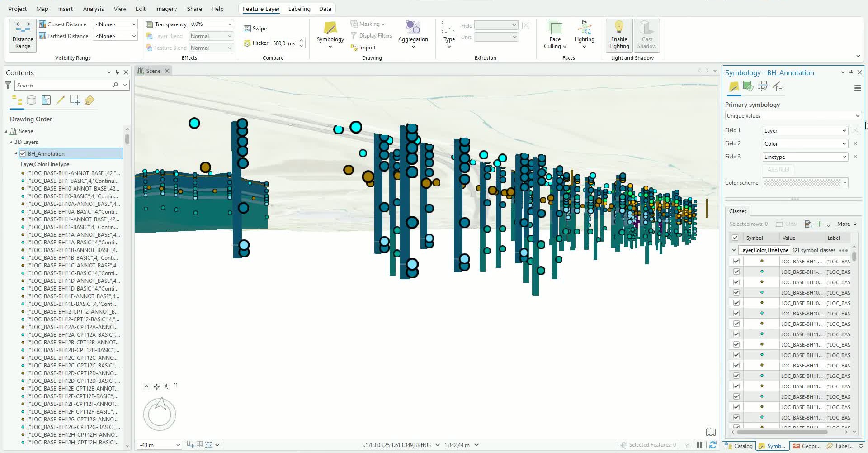Open the Primary symbology Unique Values dropdown

click(x=793, y=116)
